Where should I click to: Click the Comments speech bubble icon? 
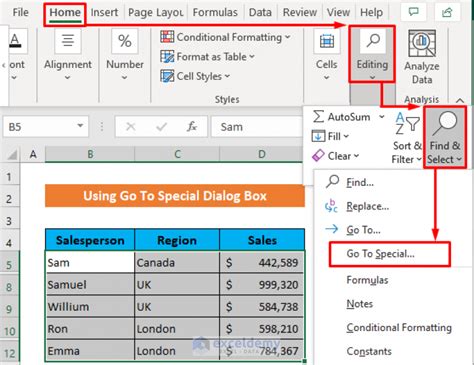click(x=414, y=13)
